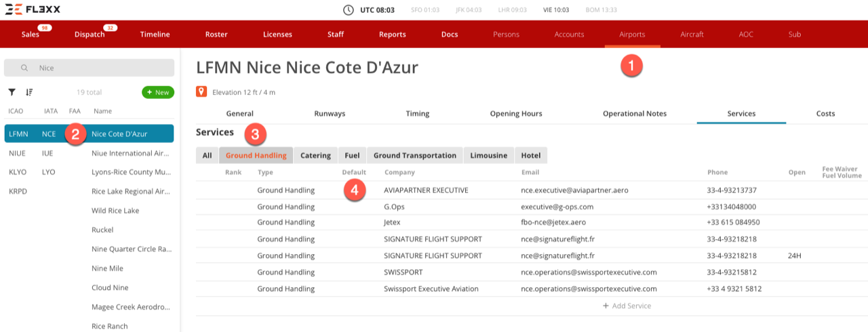Filter services by Catering
The image size is (868, 332).
coord(315,156)
